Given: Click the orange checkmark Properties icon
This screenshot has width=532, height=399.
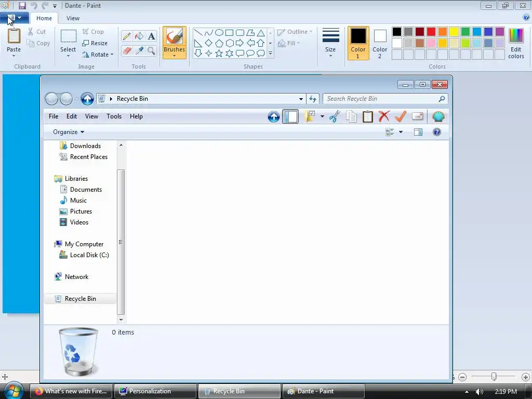Looking at the screenshot, I should click(x=401, y=116).
